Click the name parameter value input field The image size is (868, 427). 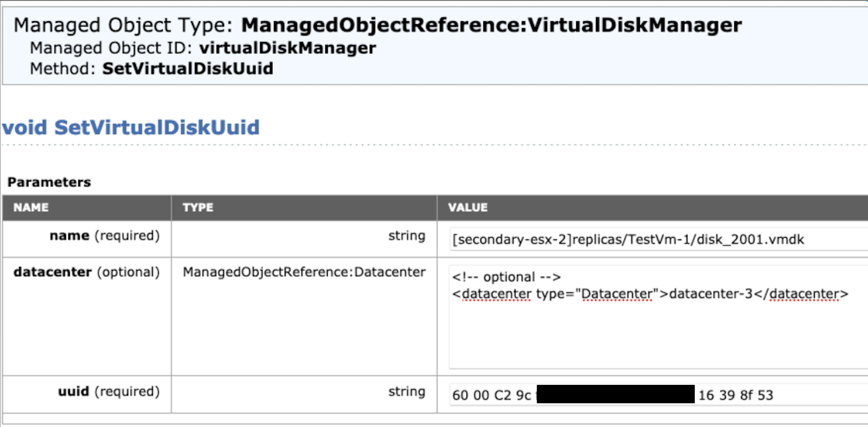[x=658, y=239]
